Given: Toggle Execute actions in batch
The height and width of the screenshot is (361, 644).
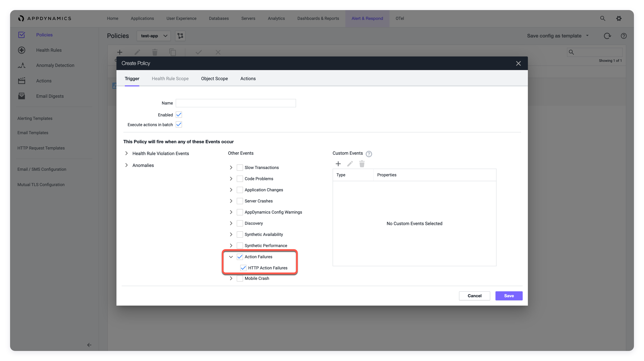Looking at the screenshot, I should 179,124.
